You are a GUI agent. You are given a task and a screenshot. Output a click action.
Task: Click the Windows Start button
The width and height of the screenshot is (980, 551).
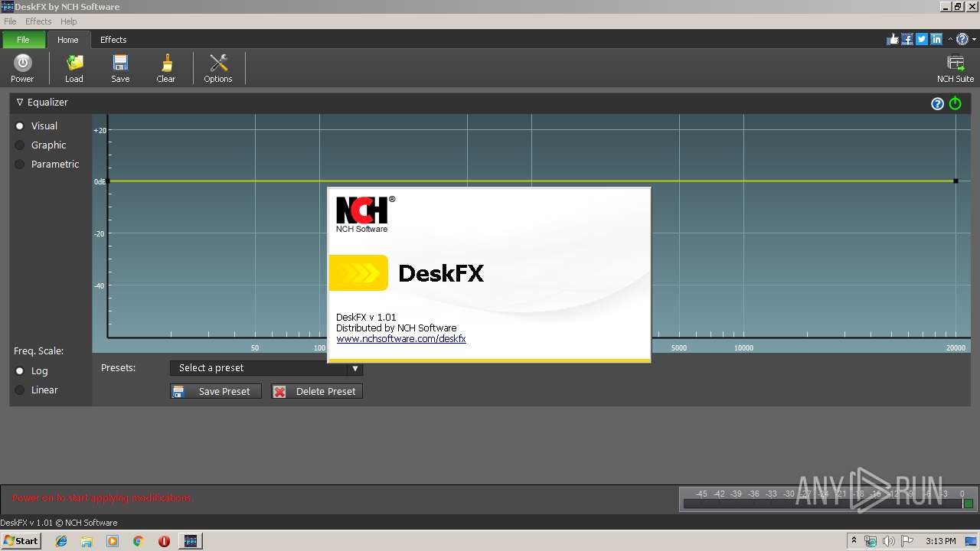21,541
